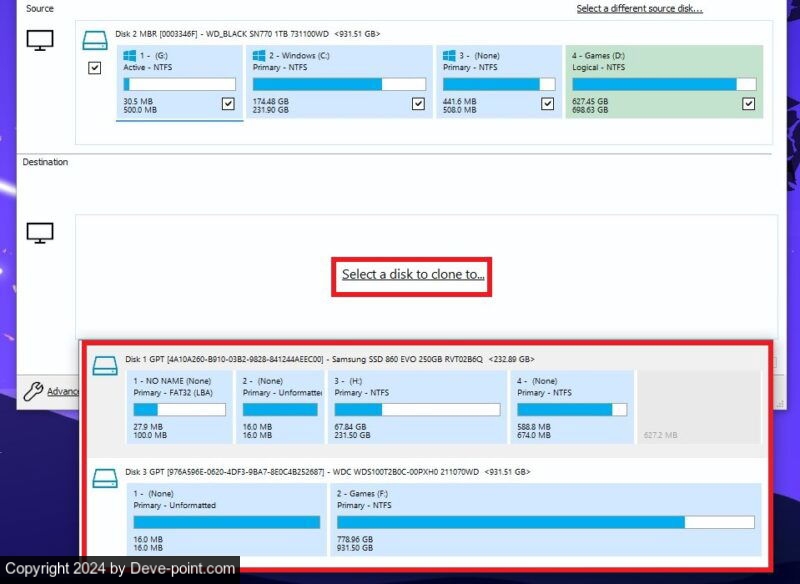This screenshot has width=800, height=584.
Task: Click Windows logo on partition 1 (G:)
Action: (x=129, y=56)
